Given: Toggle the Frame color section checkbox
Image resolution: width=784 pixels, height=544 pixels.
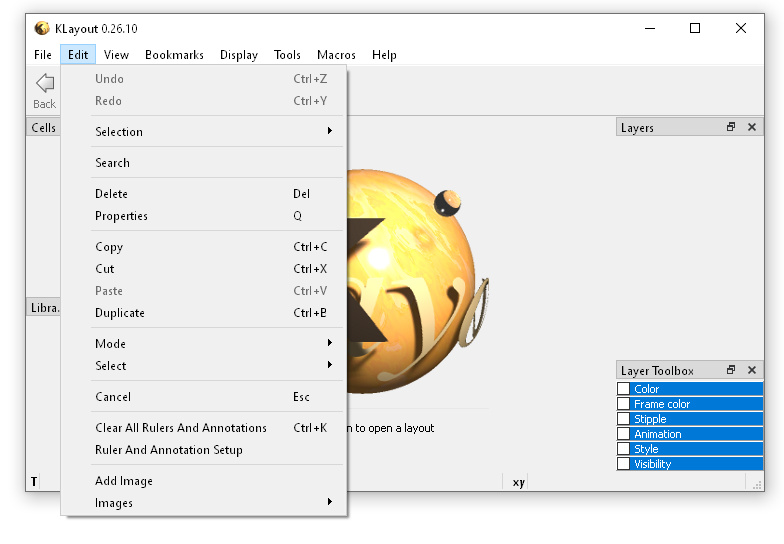Looking at the screenshot, I should [624, 404].
